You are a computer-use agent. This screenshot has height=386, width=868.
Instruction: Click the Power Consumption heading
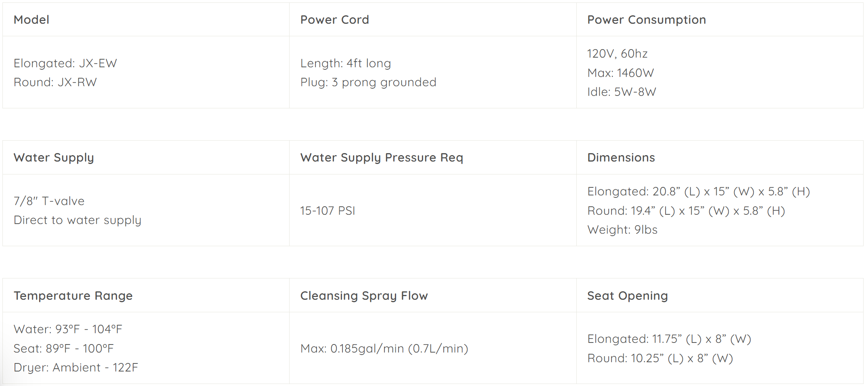pos(646,20)
